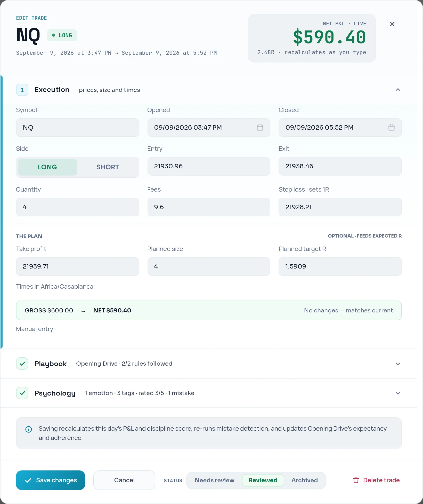The height and width of the screenshot is (504, 423).
Task: Collapse the Execution section chevron
Action: 398,90
